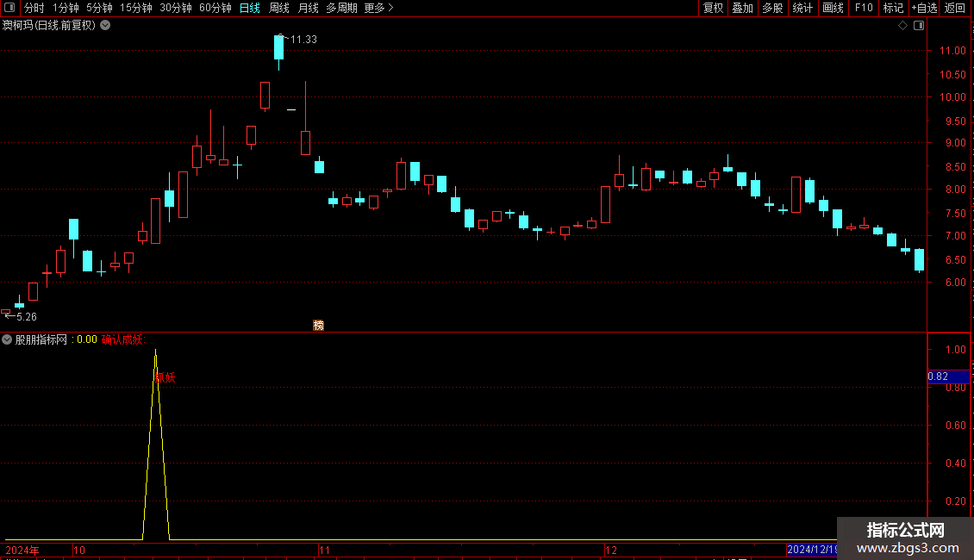Click the yellow indicator spike peak

(155, 352)
